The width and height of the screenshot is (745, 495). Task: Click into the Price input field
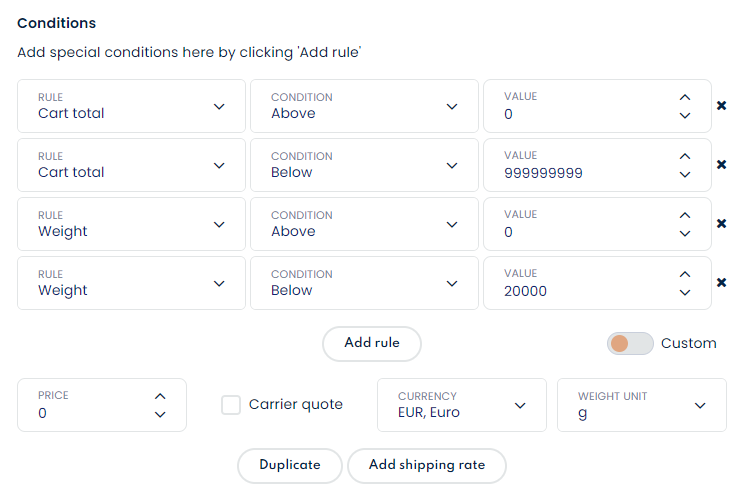tap(90, 412)
